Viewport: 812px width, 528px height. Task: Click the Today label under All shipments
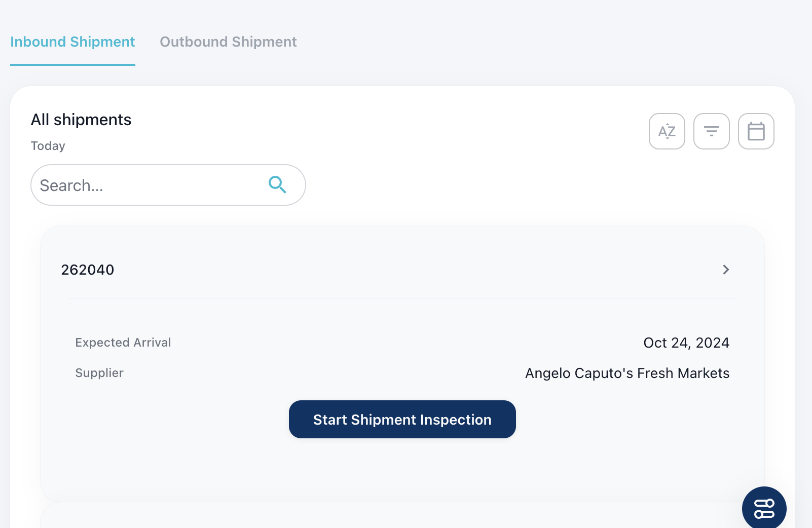click(x=48, y=145)
